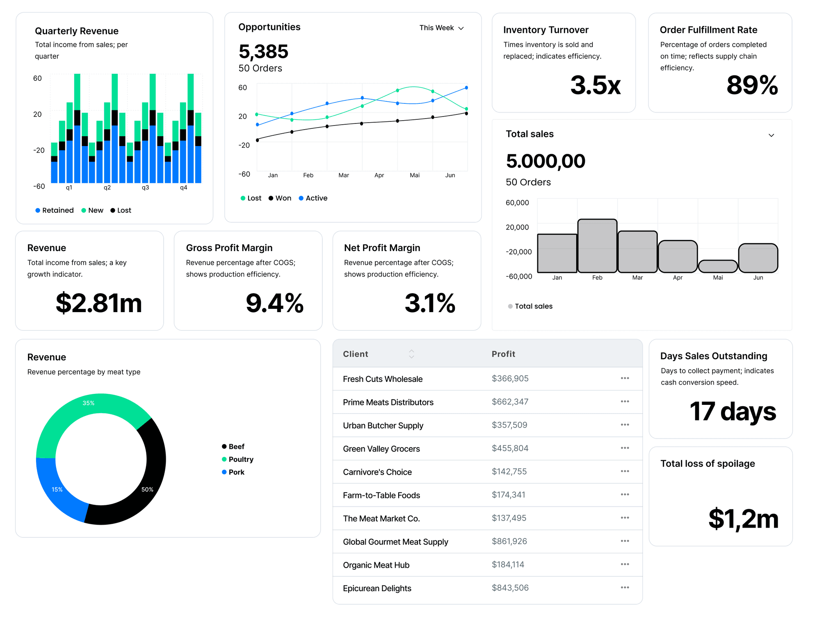This screenshot has height=619, width=840.
Task: Click the $1,2m spoilage loss value
Action: (x=743, y=519)
